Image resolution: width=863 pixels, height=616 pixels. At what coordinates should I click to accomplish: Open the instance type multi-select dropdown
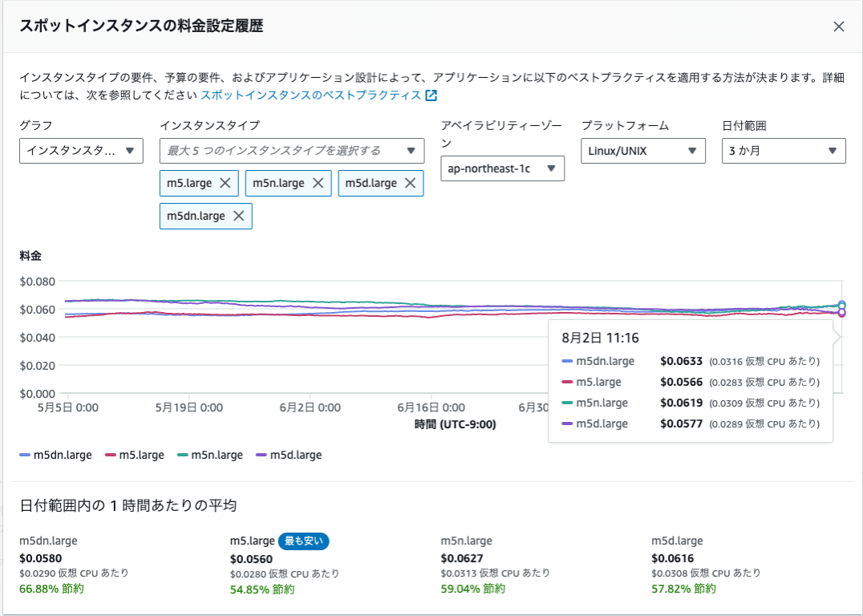coord(292,151)
